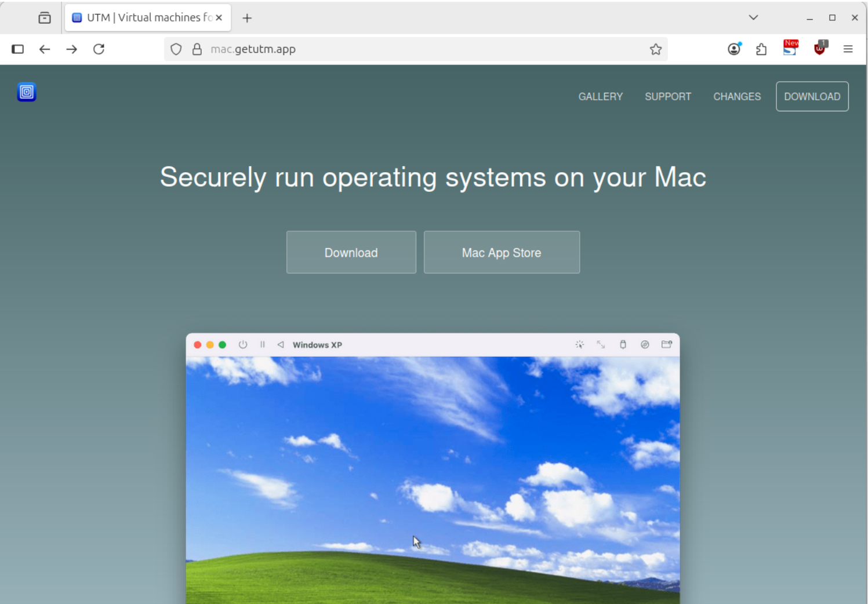Screen dimensions: 868x604
Task: Open a new tab
Action: click(247, 18)
